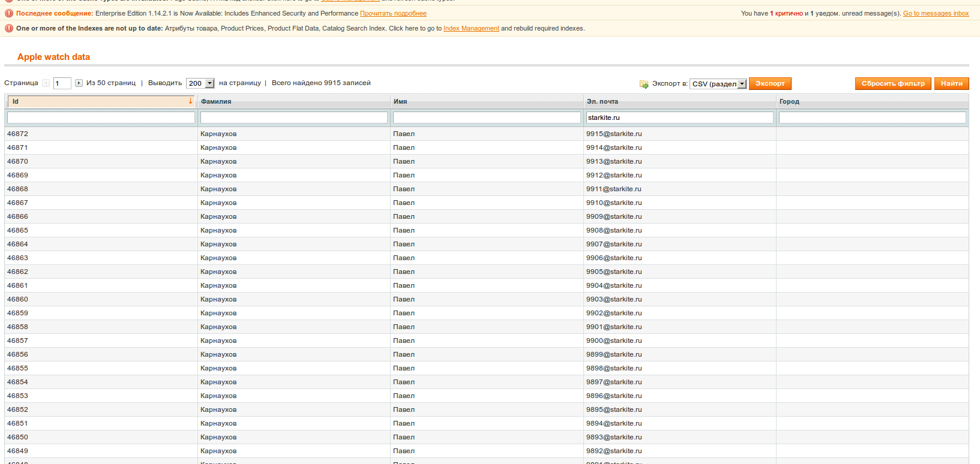Go to the previous page arrow
The image size is (980, 464).
click(46, 83)
